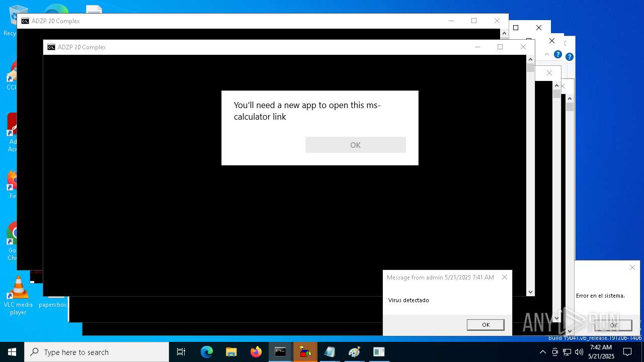Select the CCleaner desktop shortcut
The height and width of the screenshot is (362, 644).
12,76
